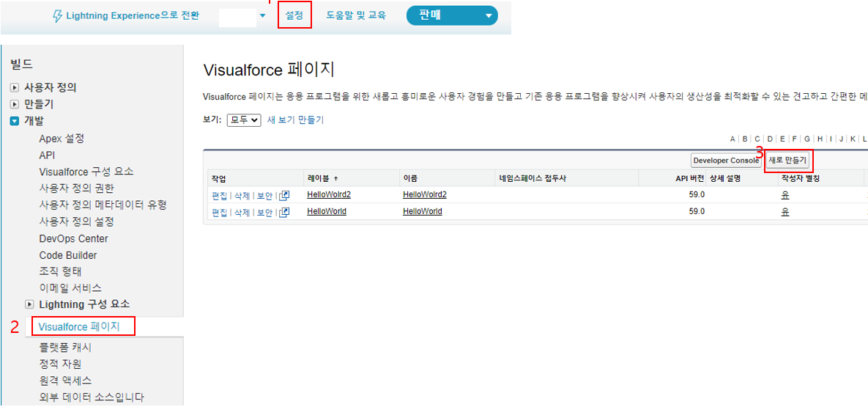Filter list by letter F
The image size is (868, 407).
(x=794, y=139)
